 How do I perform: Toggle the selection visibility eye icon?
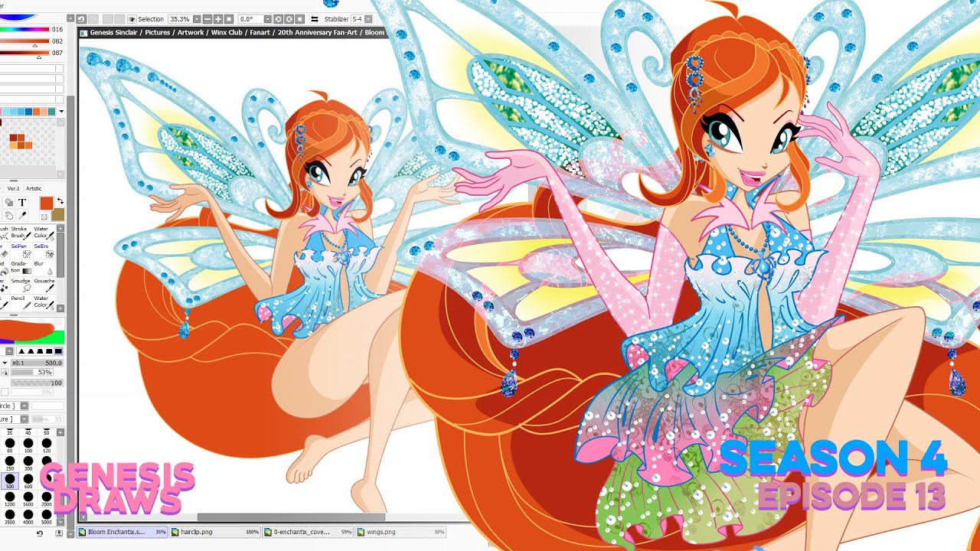tap(132, 18)
